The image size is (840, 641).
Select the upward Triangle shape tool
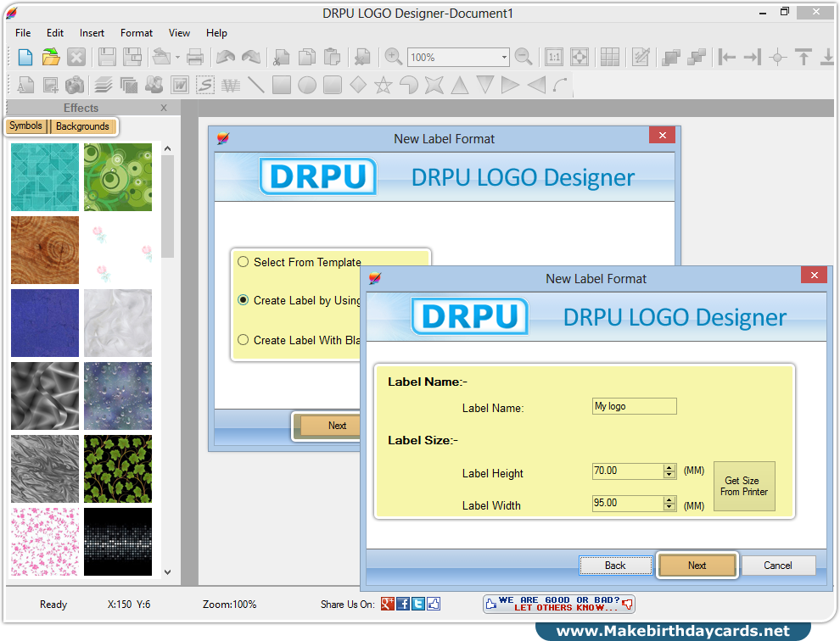tap(460, 85)
